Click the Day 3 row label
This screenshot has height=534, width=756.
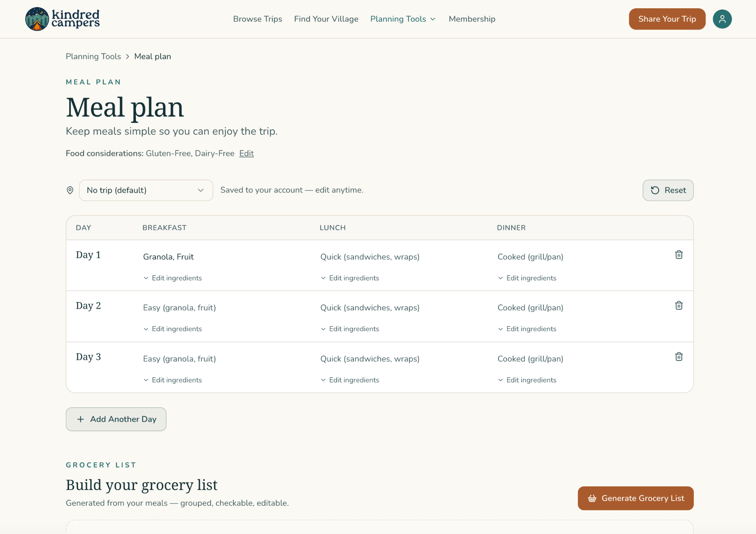[x=88, y=357]
